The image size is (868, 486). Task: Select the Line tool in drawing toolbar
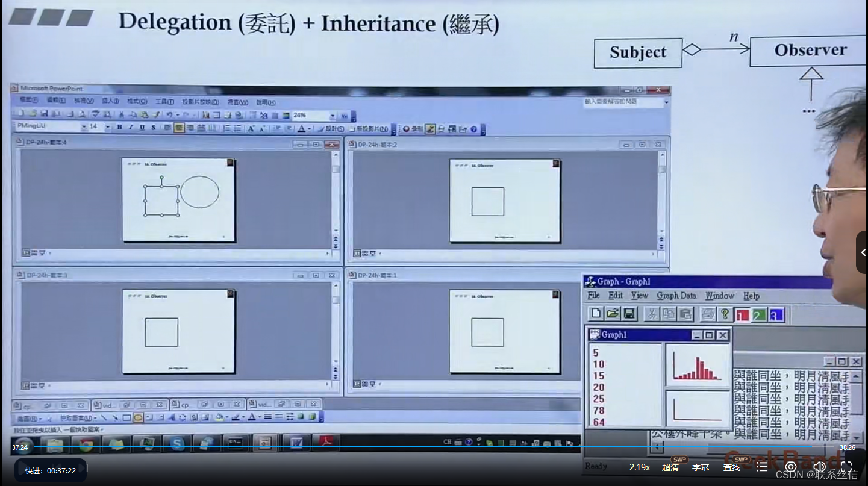point(104,417)
